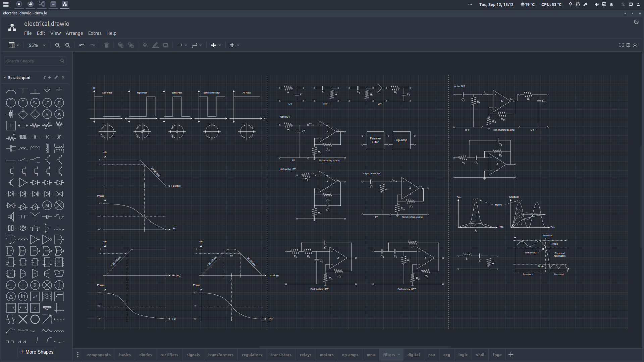
Task: Click the horizontal scrollbar below the canvas
Action: 355,347
